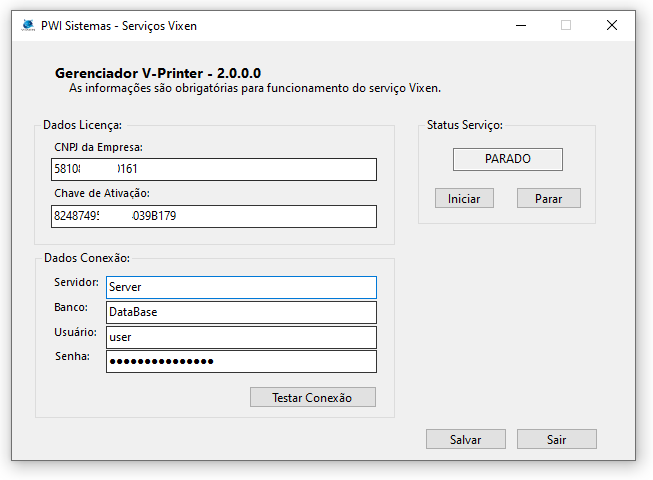
Task: Click the Dados Conexão group label
Action: [87, 258]
